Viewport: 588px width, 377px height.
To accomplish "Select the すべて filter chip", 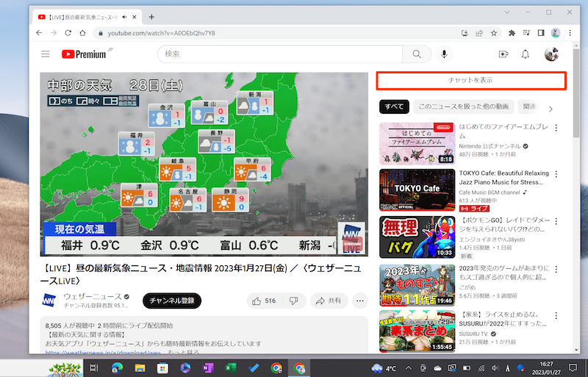I will [x=394, y=107].
